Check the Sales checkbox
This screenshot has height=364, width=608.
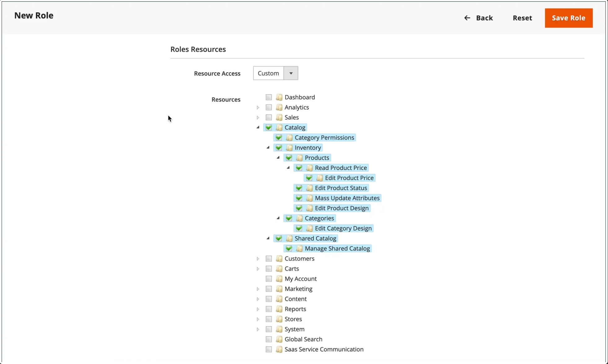click(x=269, y=117)
